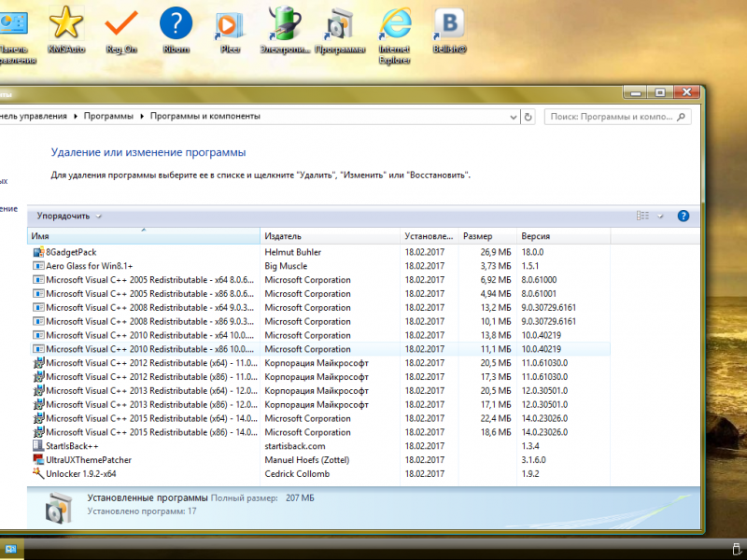Viewport: 747px width, 560px height.
Task: Sort by the Размер column header
Action: pos(487,236)
